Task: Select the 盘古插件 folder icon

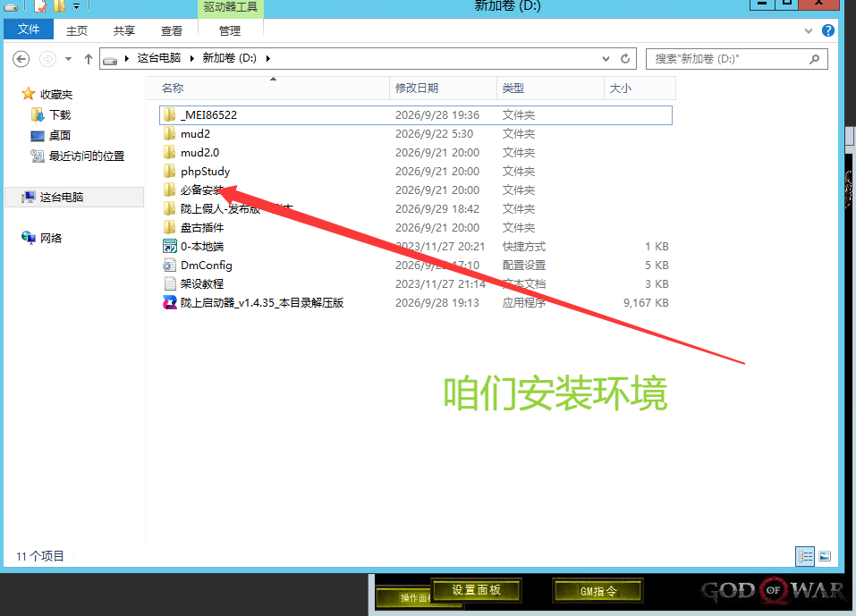Action: [x=170, y=227]
